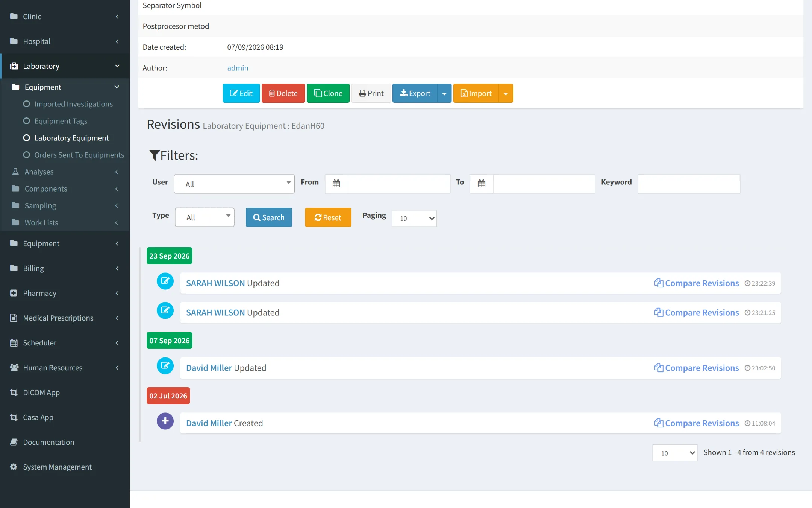Open the Paging dropdown near filters
This screenshot has width=812, height=508.
pos(414,218)
